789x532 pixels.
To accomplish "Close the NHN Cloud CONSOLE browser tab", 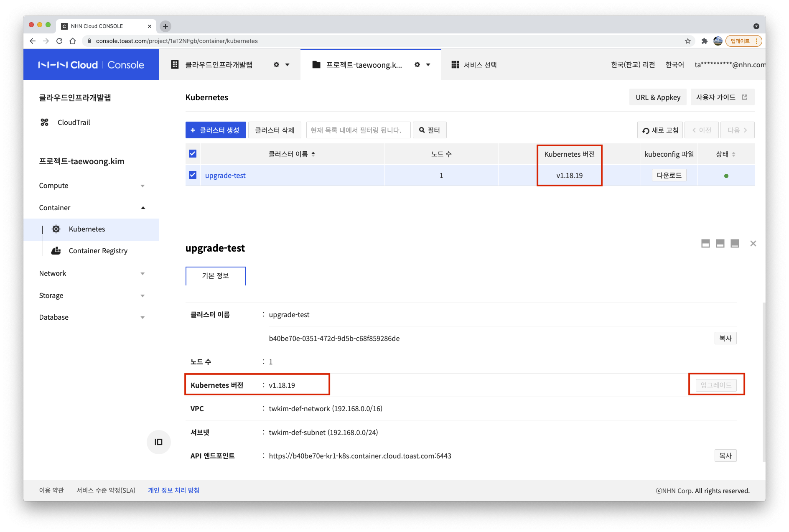I will (x=150, y=26).
